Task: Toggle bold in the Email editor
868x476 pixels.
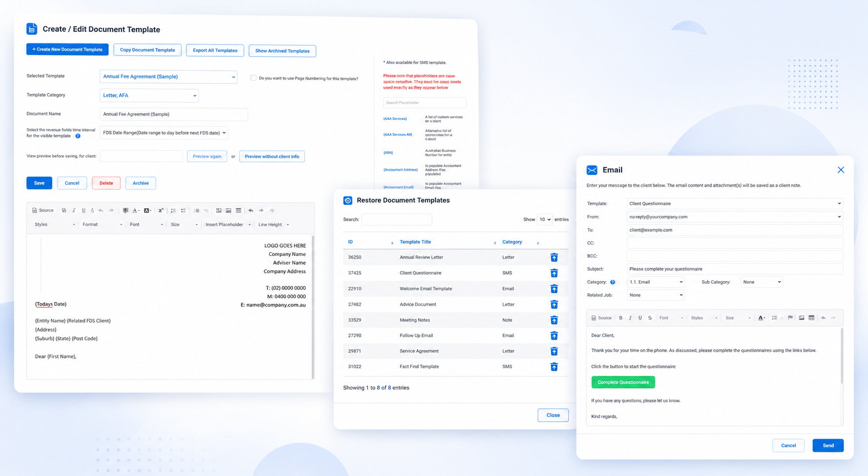Action: pos(621,318)
